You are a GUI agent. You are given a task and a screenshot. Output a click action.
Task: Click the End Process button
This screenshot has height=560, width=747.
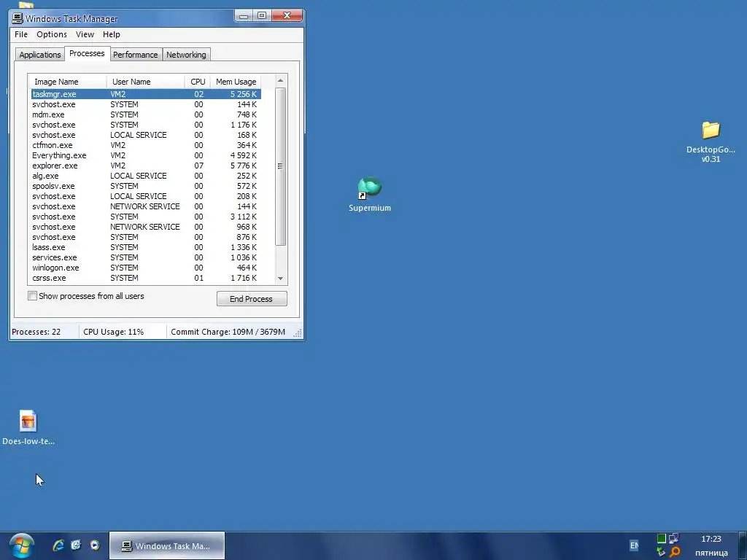252,299
